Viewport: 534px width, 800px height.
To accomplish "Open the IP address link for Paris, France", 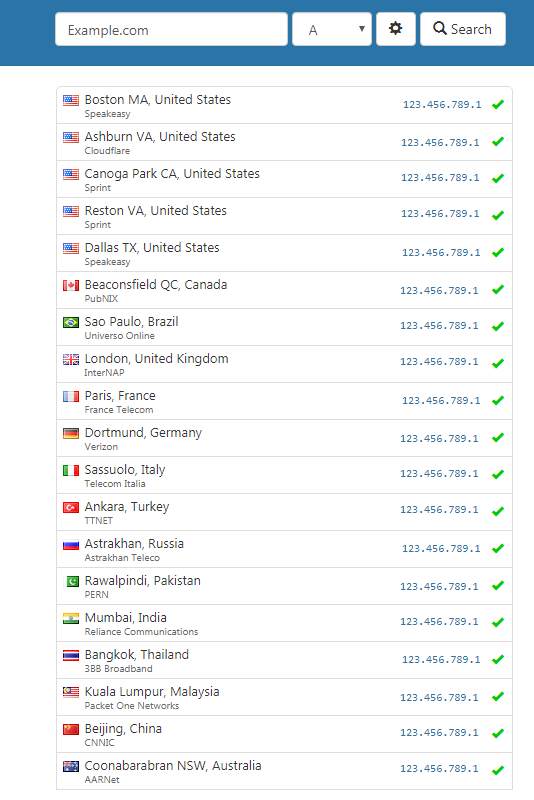I will pos(441,401).
